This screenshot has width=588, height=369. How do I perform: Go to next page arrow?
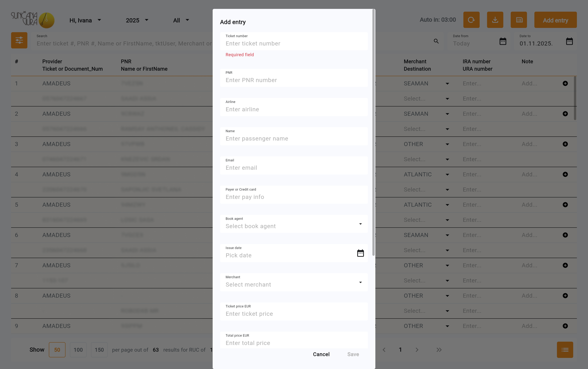pos(417,350)
